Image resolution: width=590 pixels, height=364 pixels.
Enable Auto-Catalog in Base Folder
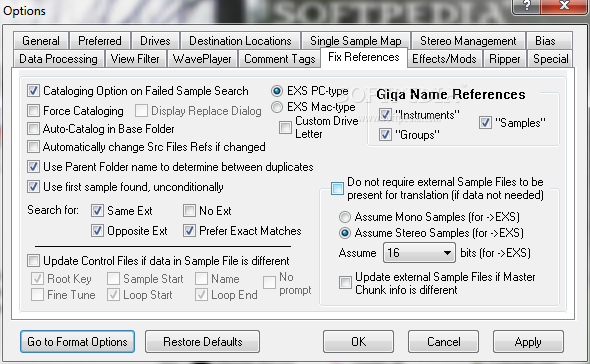pos(33,129)
